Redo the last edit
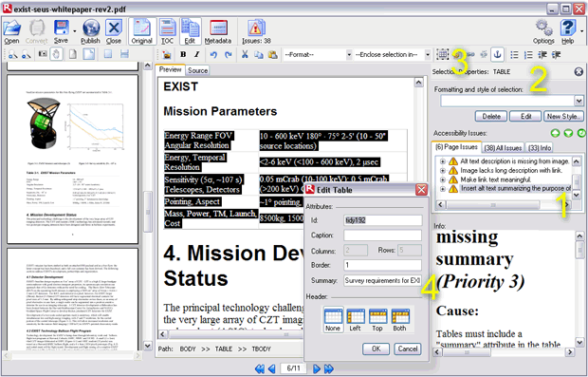Viewport: 588px width, 377px height. pos(228,55)
